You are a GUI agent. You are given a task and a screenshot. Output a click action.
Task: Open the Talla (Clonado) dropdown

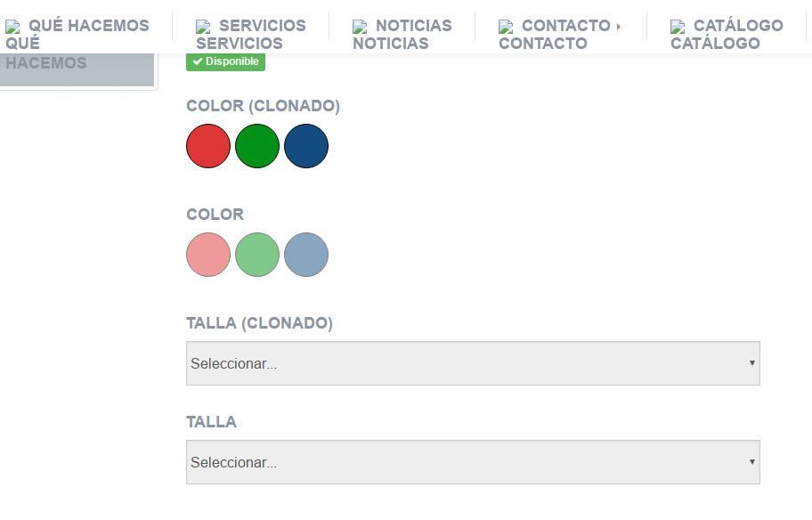click(473, 363)
